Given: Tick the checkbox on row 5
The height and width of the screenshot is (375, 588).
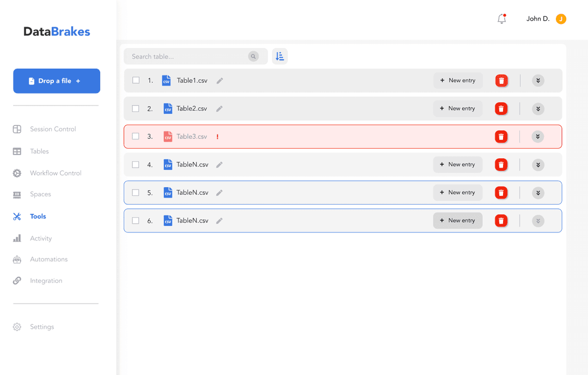Looking at the screenshot, I should (x=136, y=192).
